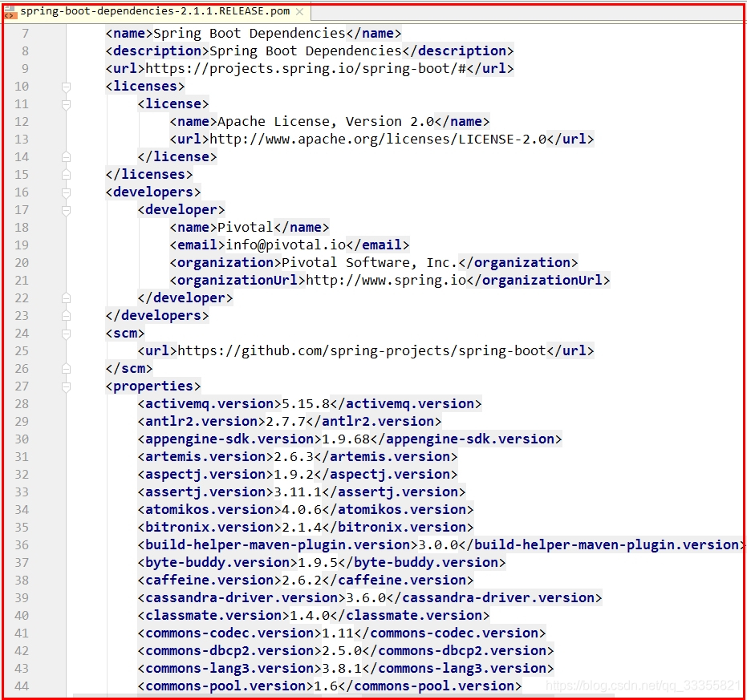
Task: Click the cassandra-driver.version value 3.6.0
Action: pyautogui.click(x=366, y=597)
